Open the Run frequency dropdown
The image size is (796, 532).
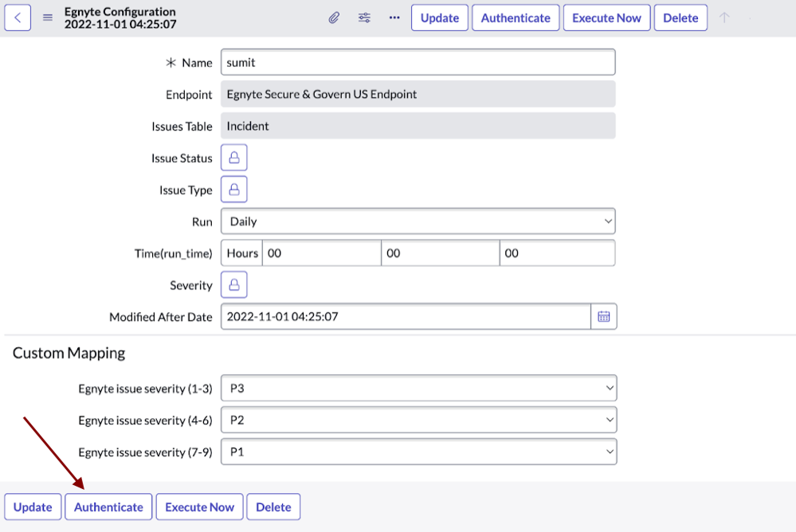[x=418, y=221]
